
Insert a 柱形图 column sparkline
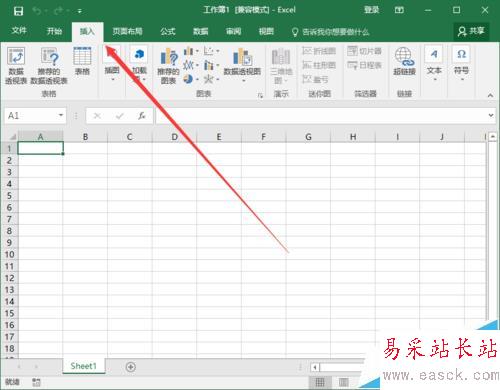[319, 65]
